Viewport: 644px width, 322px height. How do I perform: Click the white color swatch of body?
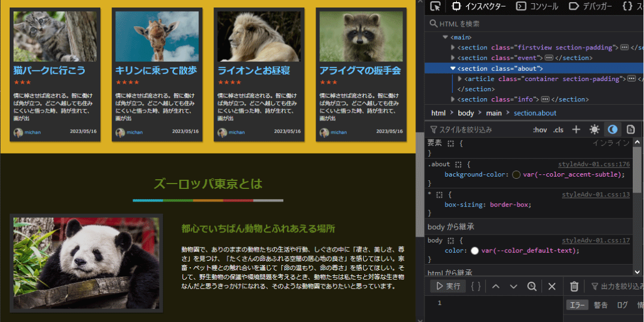tap(475, 251)
